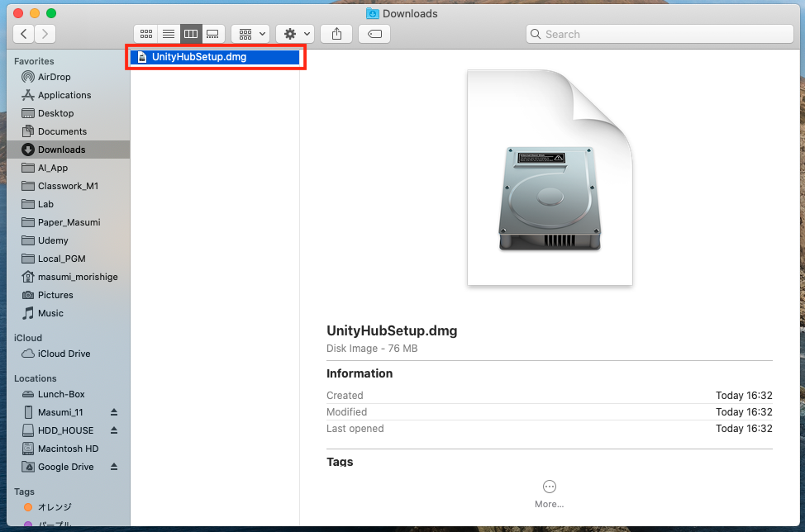This screenshot has width=805, height=532.
Task: Click the Information heading in preview
Action: [x=360, y=373]
